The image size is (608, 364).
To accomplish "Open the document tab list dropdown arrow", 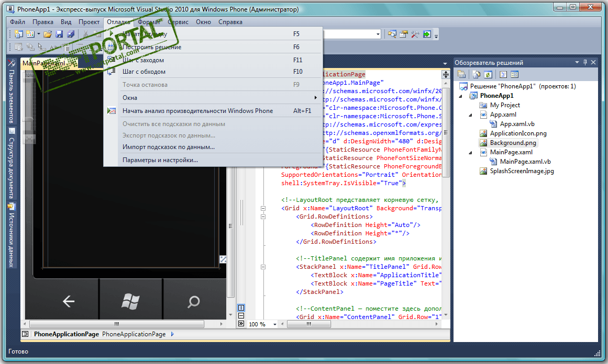I will (445, 63).
